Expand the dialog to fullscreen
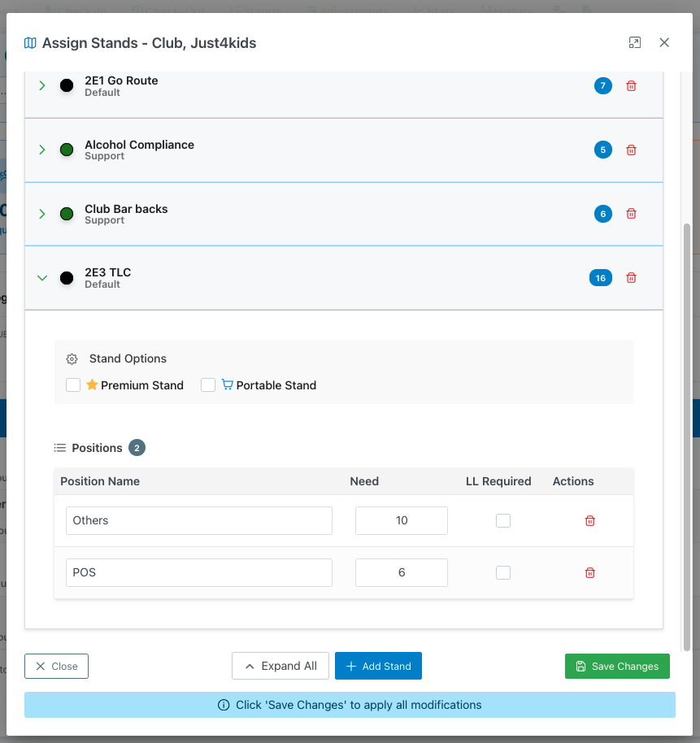The width and height of the screenshot is (700, 743). (x=635, y=43)
